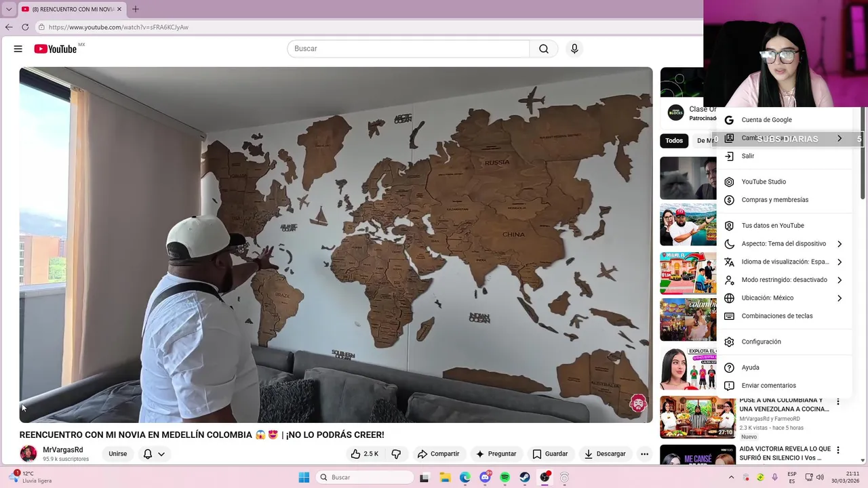Open Cuenta de Google menu entry
The width and height of the screenshot is (868, 488).
(784, 120)
